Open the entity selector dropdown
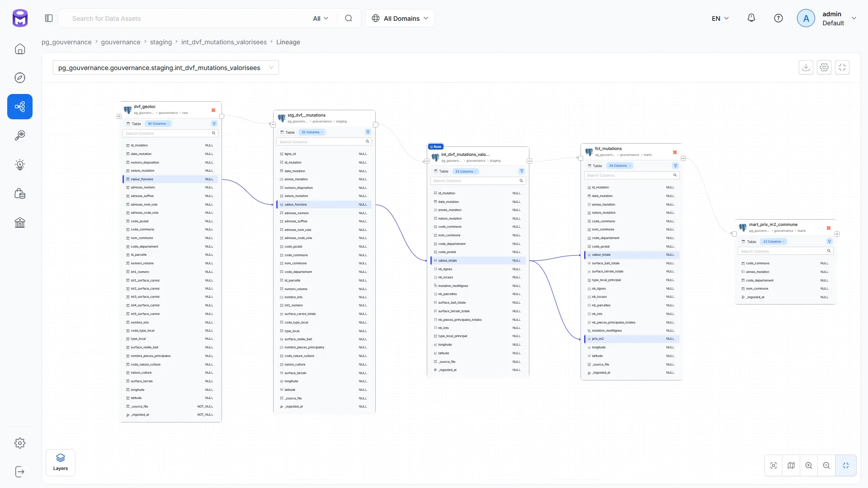868x488 pixels. point(166,68)
